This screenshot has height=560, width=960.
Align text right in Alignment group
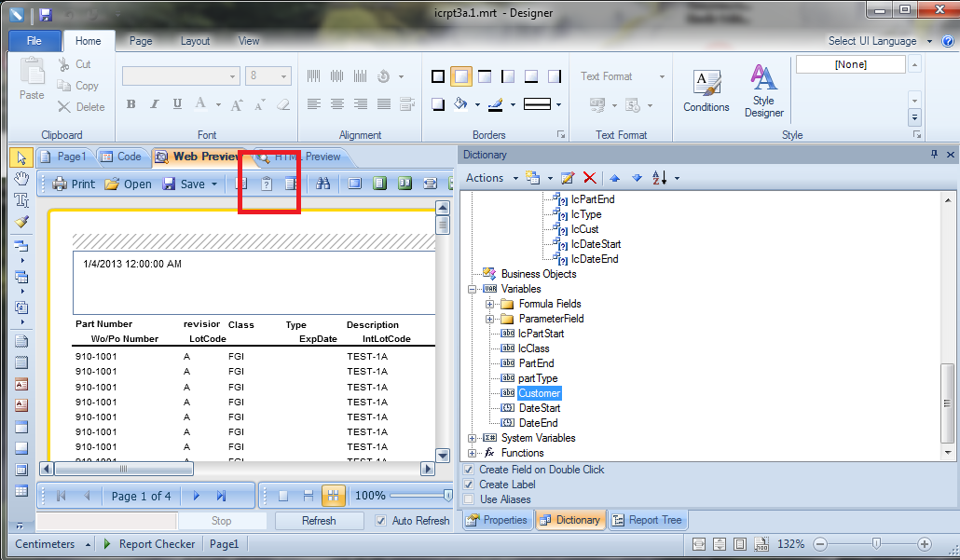360,104
